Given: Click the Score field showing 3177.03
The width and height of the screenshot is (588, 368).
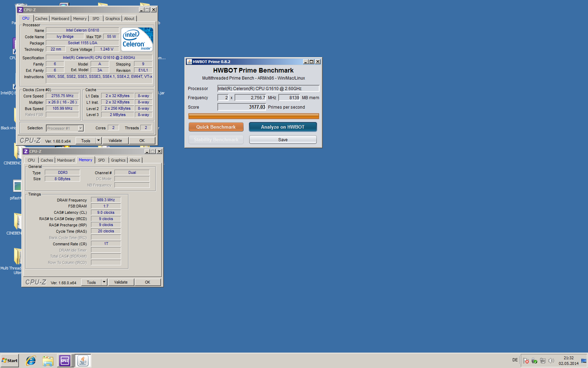Looking at the screenshot, I should pyautogui.click(x=241, y=107).
